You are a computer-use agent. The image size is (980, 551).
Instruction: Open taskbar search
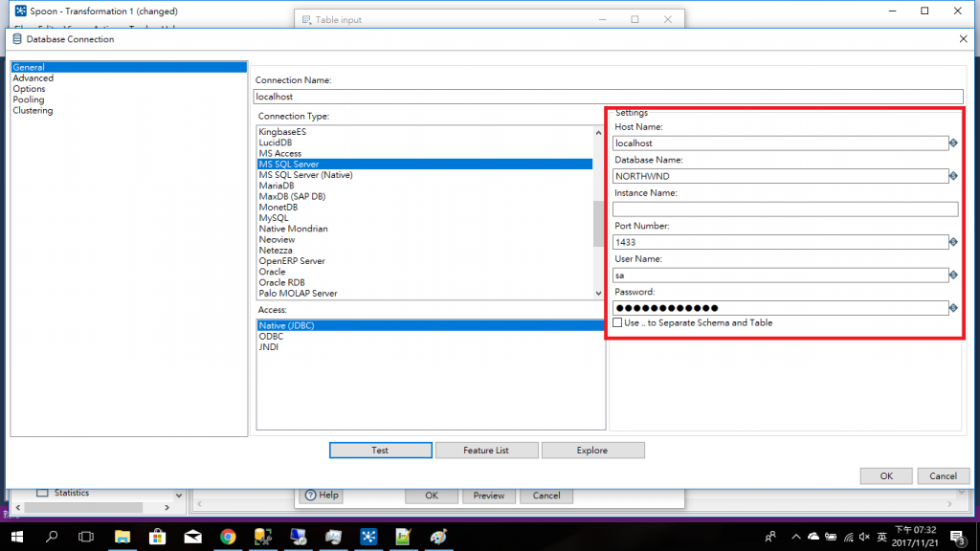pyautogui.click(x=52, y=537)
